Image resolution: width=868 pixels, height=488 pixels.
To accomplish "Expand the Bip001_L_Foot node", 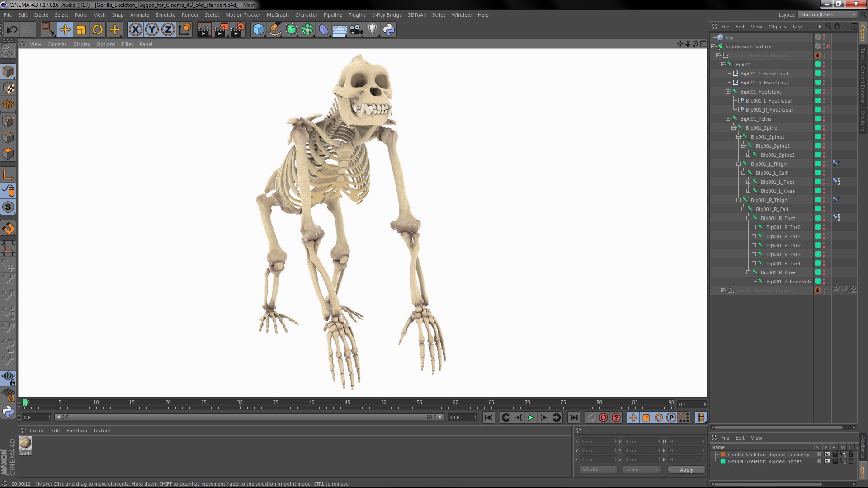I will 748,182.
